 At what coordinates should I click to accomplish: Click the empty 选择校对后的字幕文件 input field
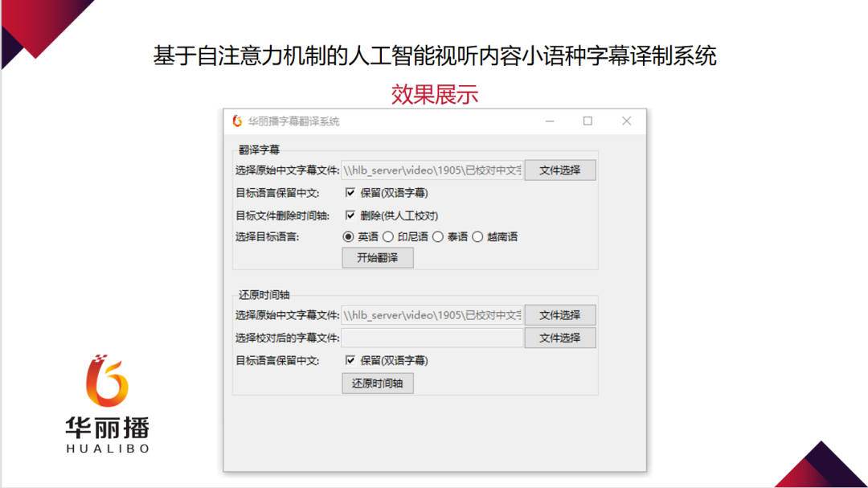click(x=432, y=338)
